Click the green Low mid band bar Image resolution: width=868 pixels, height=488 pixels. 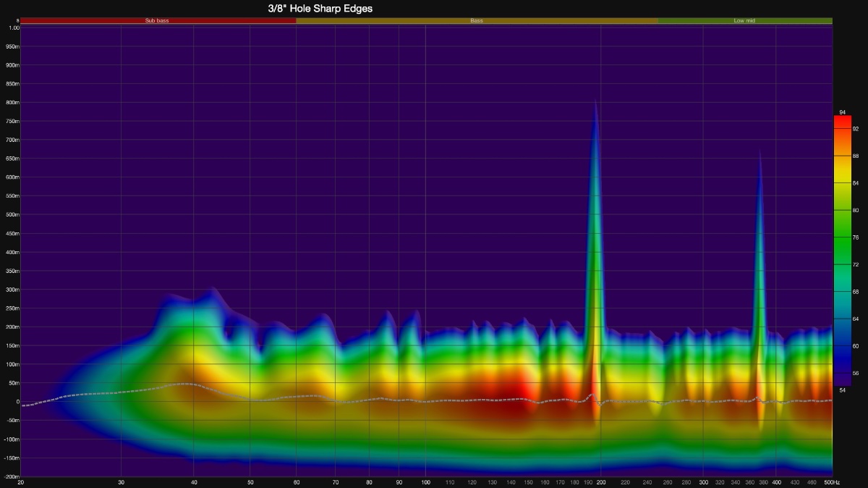pyautogui.click(x=744, y=21)
